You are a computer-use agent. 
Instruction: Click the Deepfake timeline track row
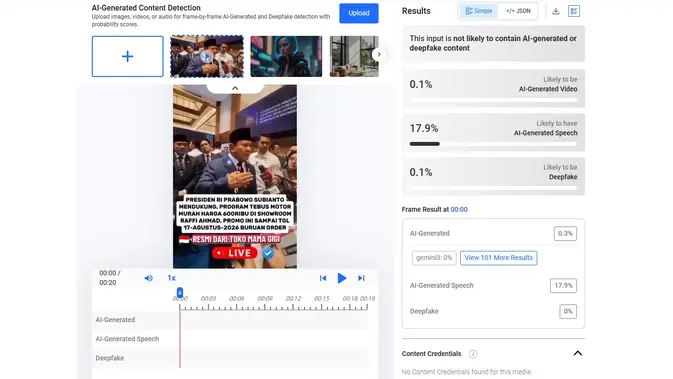coord(231,358)
